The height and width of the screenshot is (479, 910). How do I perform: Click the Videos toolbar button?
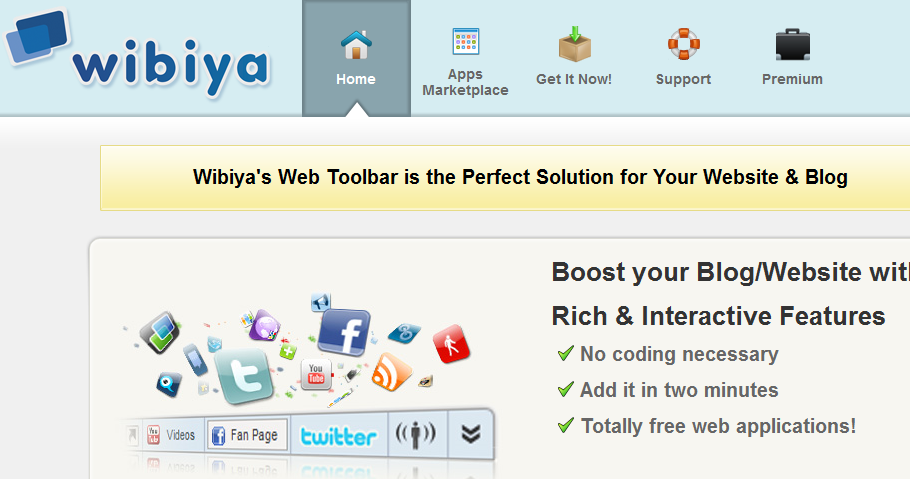pyautogui.click(x=171, y=435)
